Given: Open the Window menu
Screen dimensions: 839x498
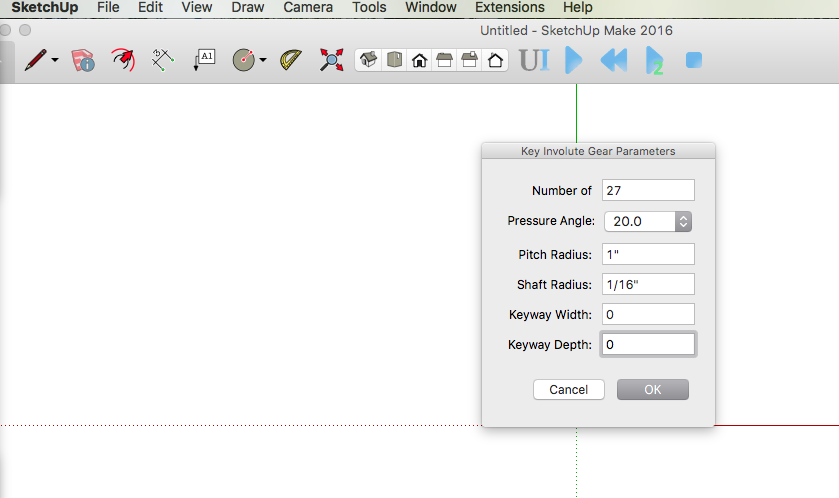Looking at the screenshot, I should click(x=431, y=7).
